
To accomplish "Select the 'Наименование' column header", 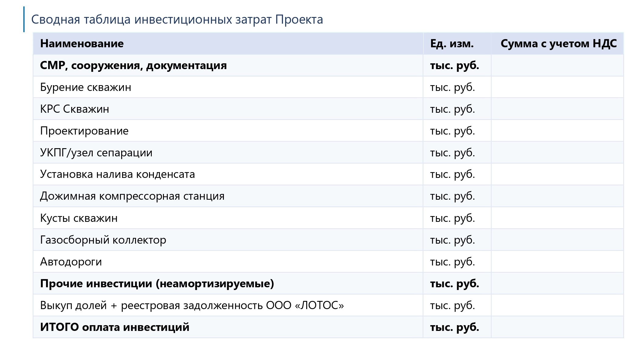I will pyautogui.click(x=82, y=44).
